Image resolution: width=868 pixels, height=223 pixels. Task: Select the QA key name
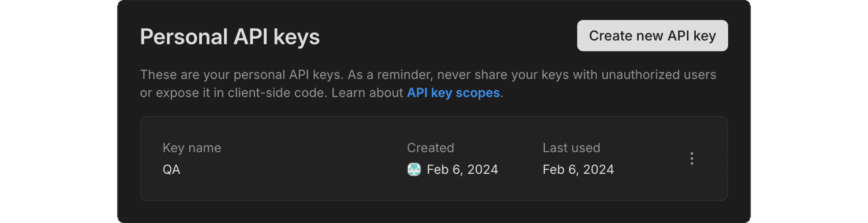pos(171,170)
